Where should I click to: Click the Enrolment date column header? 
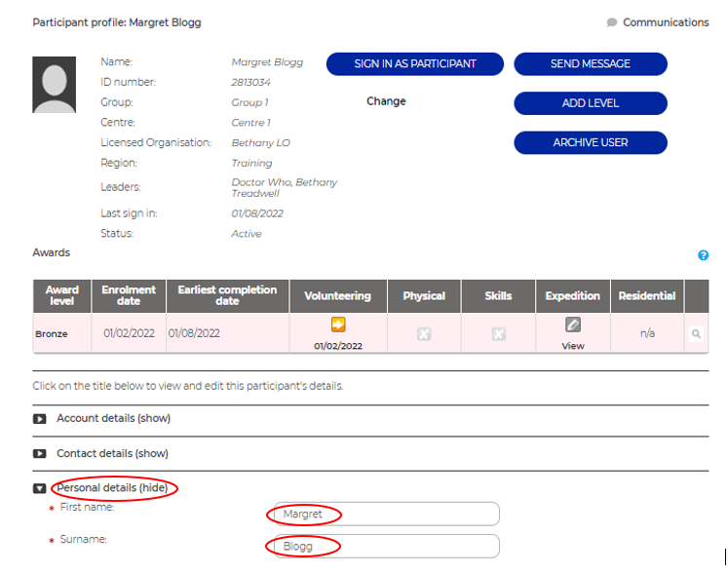click(129, 296)
